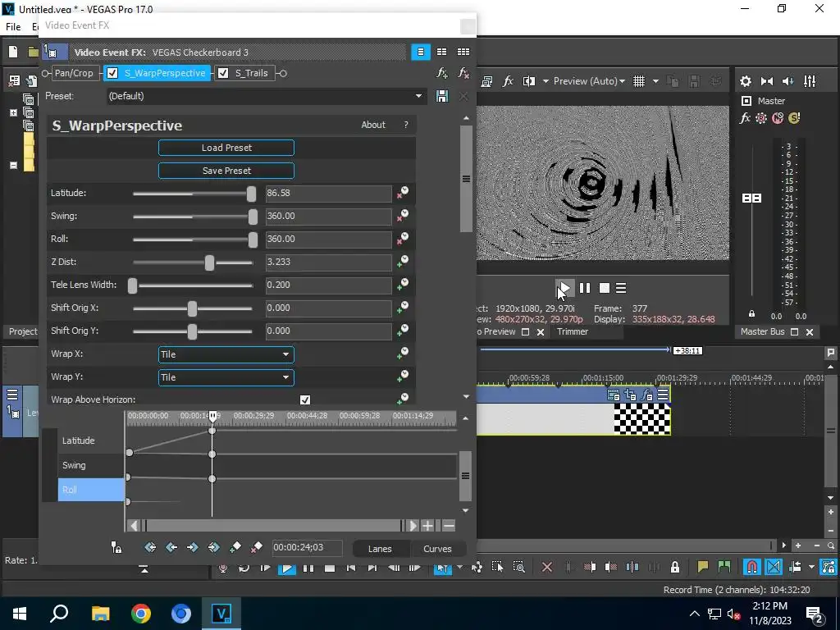Open overlays grid dropdown arrow
840x630 pixels.
point(655,81)
